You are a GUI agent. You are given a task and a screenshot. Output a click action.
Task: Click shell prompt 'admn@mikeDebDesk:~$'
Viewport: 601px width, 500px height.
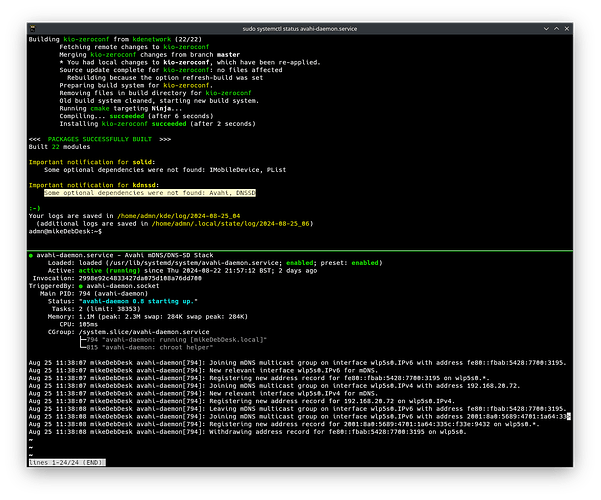(x=65, y=231)
